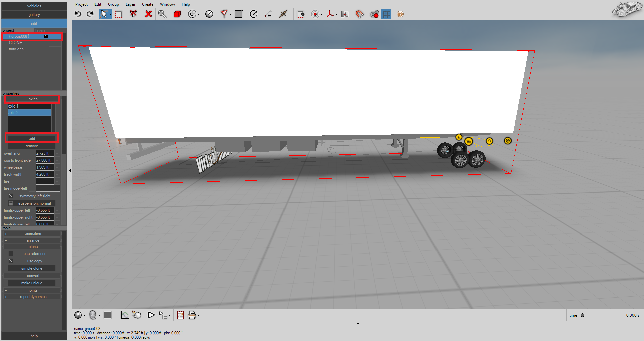
Task: Click the remove axle button
Action: pos(32,146)
